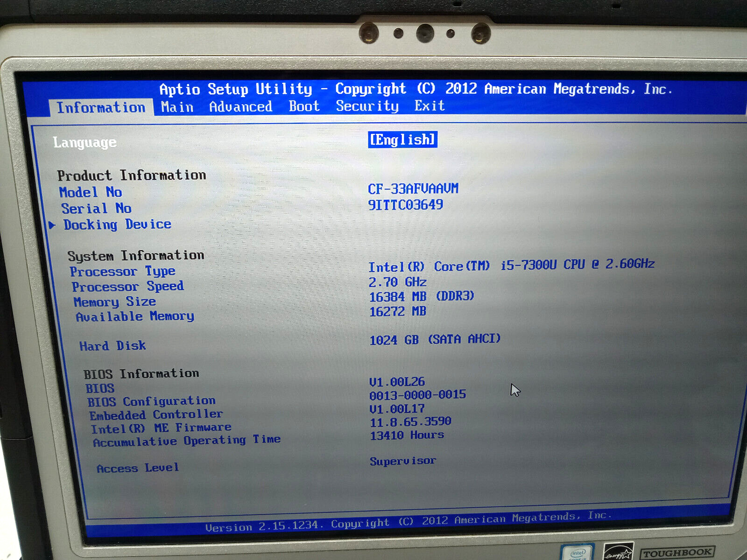Click the Intel Core i5-7300U value
Image resolution: width=747 pixels, height=560 pixels.
(512, 266)
